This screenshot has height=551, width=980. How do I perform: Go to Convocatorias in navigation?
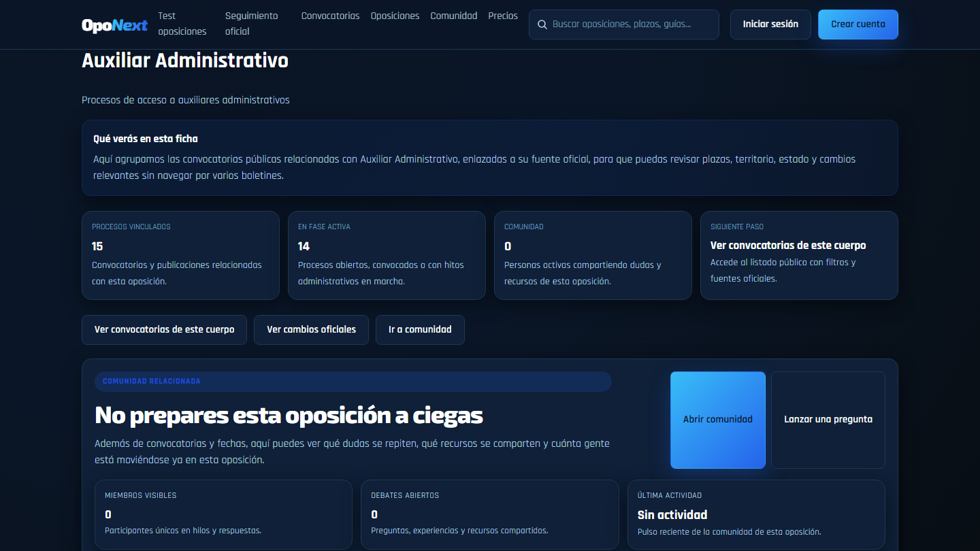click(x=330, y=16)
